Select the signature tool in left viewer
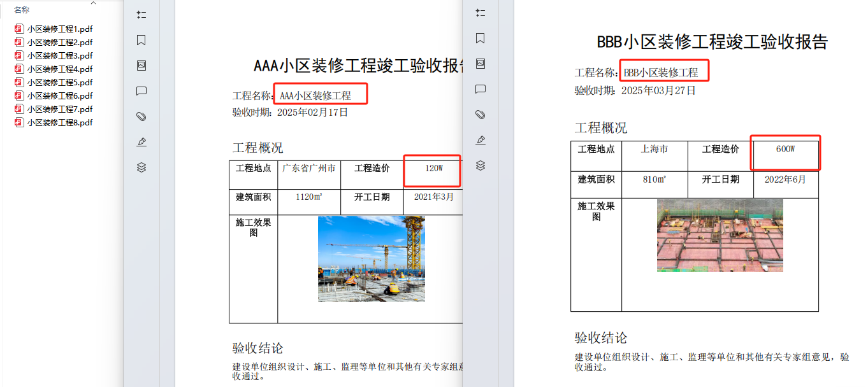 pos(141,141)
